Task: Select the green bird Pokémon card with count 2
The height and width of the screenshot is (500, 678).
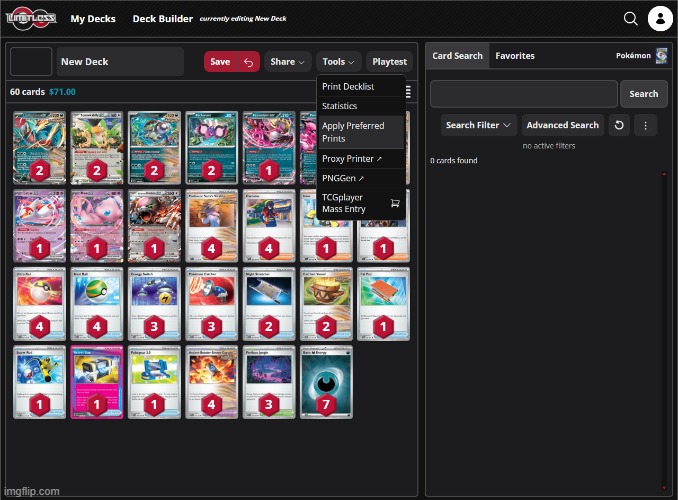Action: pos(97,148)
